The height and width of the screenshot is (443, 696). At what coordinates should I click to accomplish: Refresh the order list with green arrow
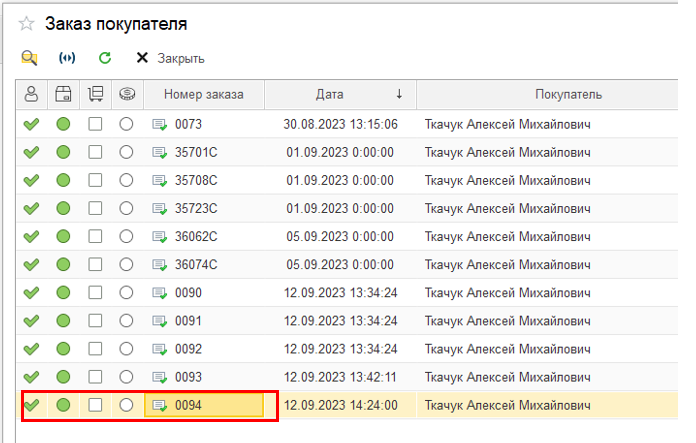click(x=104, y=58)
